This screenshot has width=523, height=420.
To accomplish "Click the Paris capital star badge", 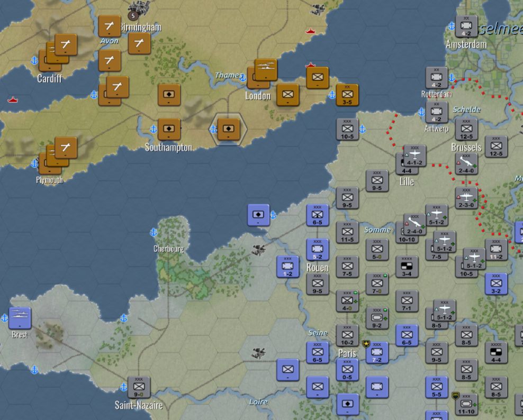I will pyautogui.click(x=366, y=344).
